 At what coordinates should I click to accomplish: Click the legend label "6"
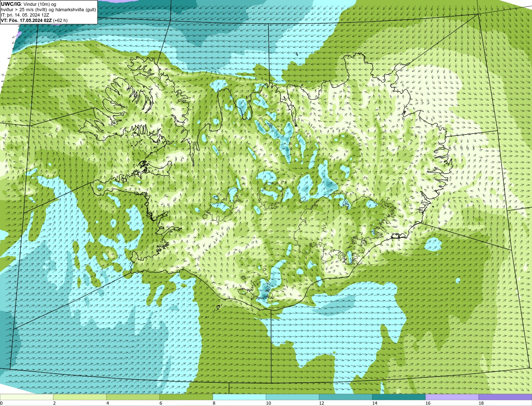tap(161, 403)
